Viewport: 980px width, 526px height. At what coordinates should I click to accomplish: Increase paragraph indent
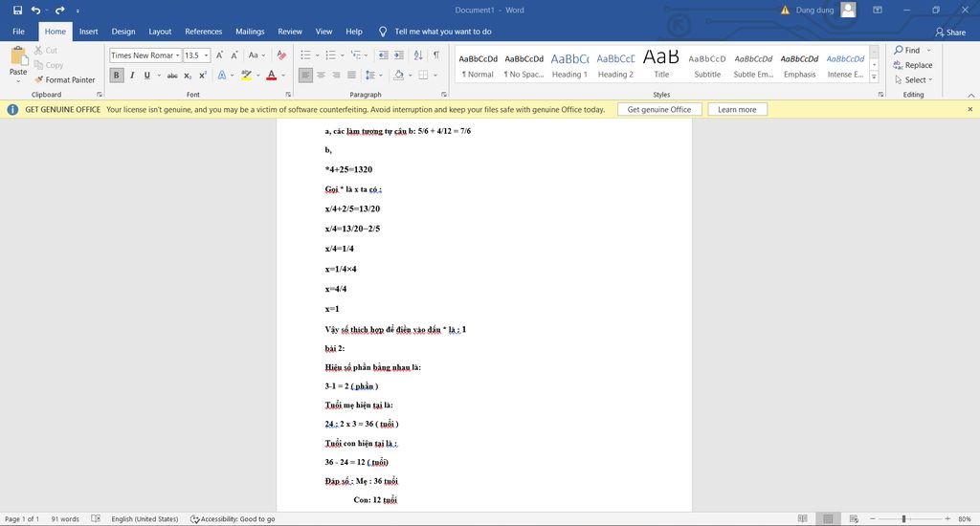pyautogui.click(x=398, y=55)
